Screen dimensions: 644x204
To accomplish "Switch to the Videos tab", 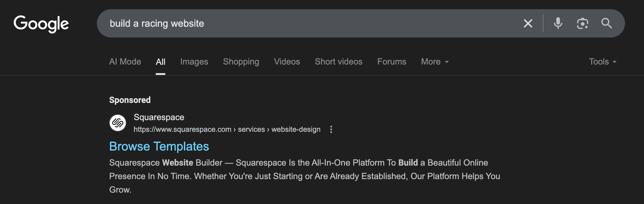I will coord(287,62).
